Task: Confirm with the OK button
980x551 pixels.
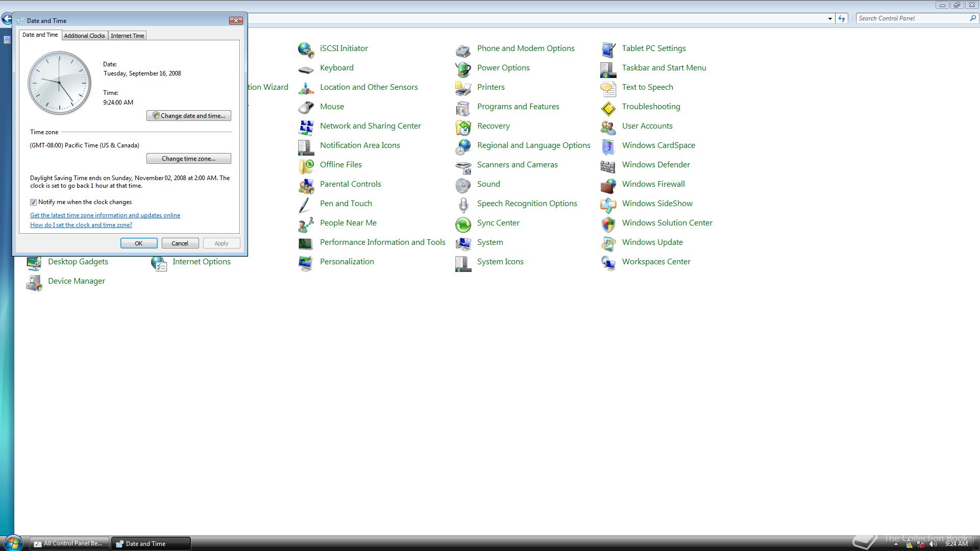Action: 139,243
